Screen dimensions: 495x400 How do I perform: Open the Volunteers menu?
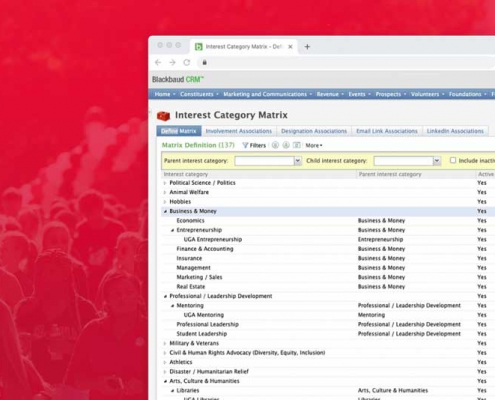tap(427, 94)
